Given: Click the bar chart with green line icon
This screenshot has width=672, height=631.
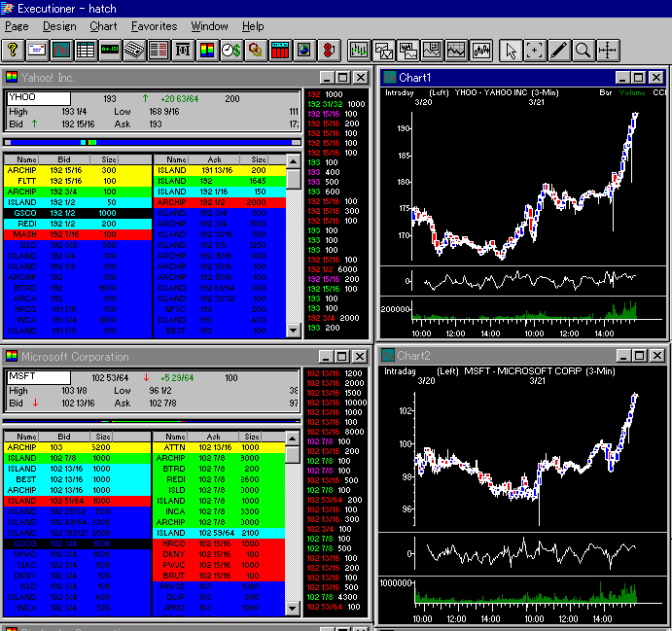Looking at the screenshot, I should [358, 51].
